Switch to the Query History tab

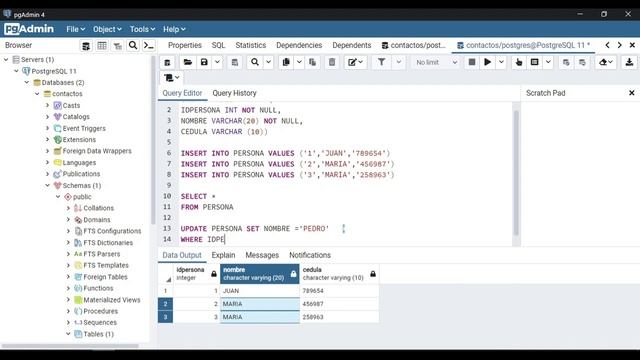click(x=234, y=93)
